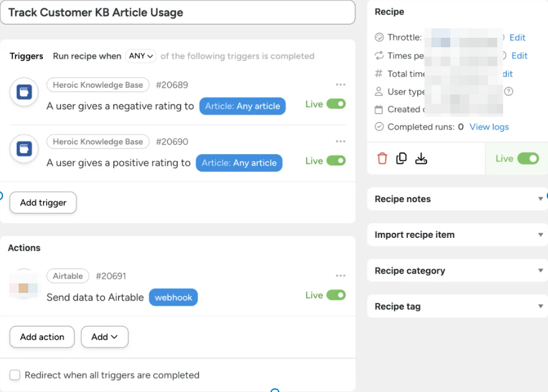Click the Add trigger button
This screenshot has width=548, height=392.
(x=43, y=203)
